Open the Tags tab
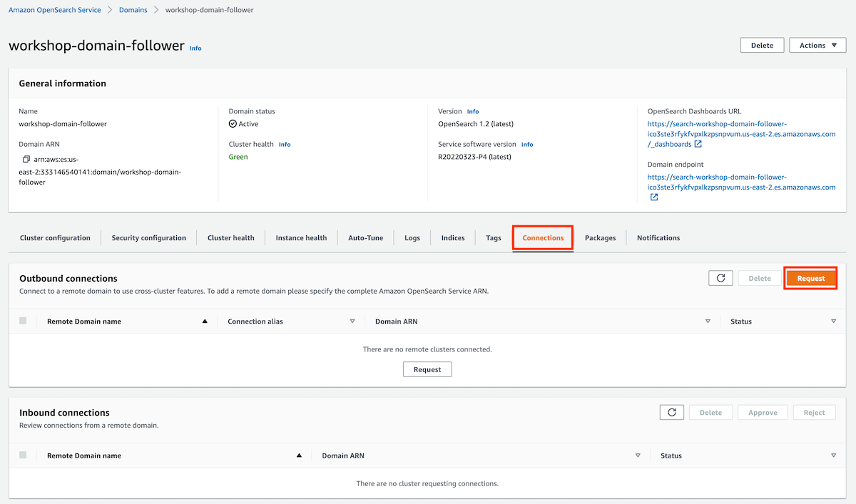 pyautogui.click(x=494, y=238)
